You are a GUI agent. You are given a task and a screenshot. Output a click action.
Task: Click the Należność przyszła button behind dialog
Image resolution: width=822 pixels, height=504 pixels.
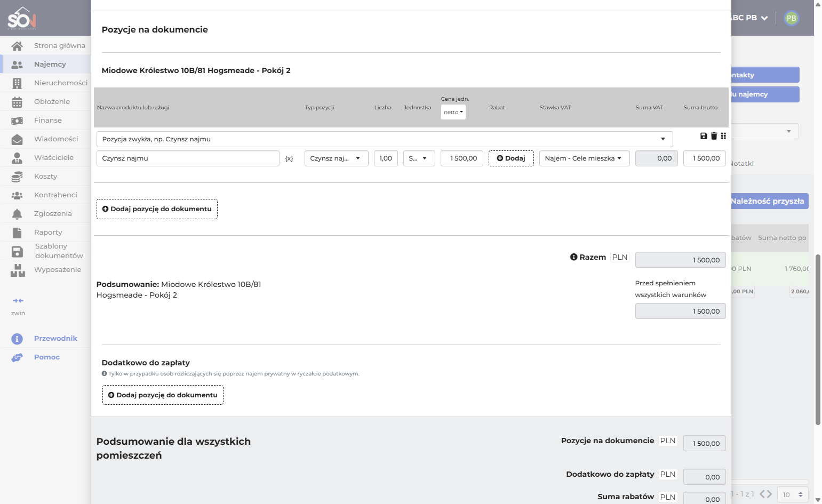pyautogui.click(x=770, y=201)
